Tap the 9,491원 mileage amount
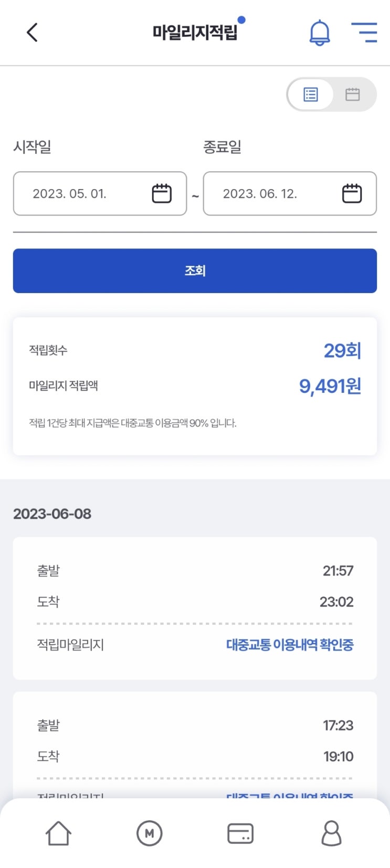Image resolution: width=390 pixels, height=868 pixels. 330,386
